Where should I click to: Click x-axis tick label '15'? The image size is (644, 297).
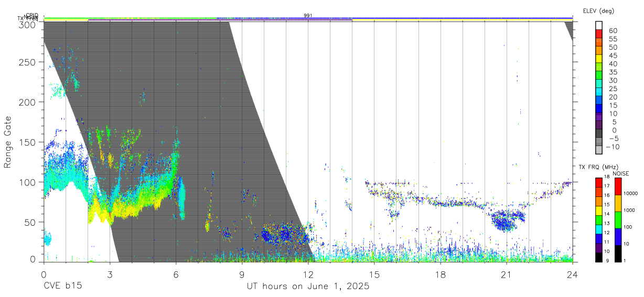374,274
